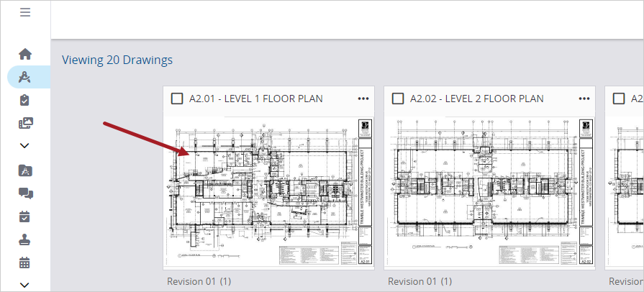Viewport: 644px width, 292px height.
Task: Open more options for A2.02 drawing
Action: [x=584, y=99]
